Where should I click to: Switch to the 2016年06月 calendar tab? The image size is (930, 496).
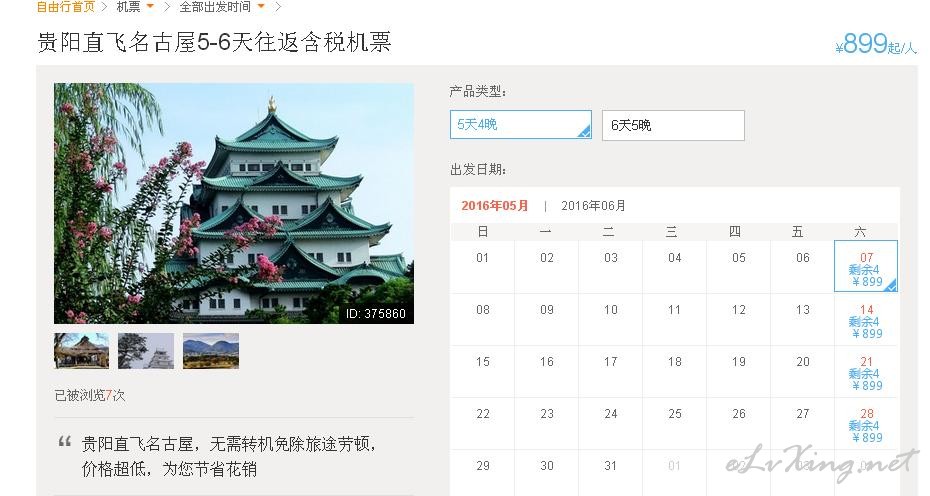click(x=593, y=206)
